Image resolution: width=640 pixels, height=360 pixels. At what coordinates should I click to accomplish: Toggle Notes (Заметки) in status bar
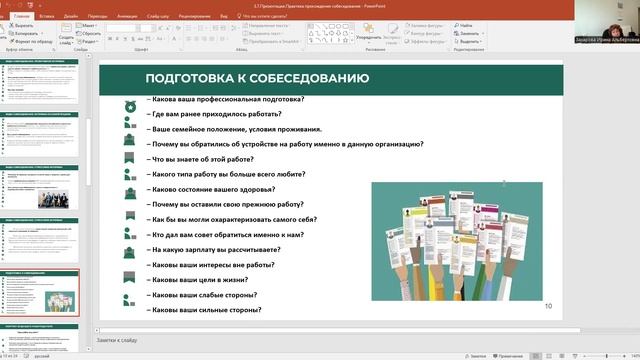[x=476, y=356]
